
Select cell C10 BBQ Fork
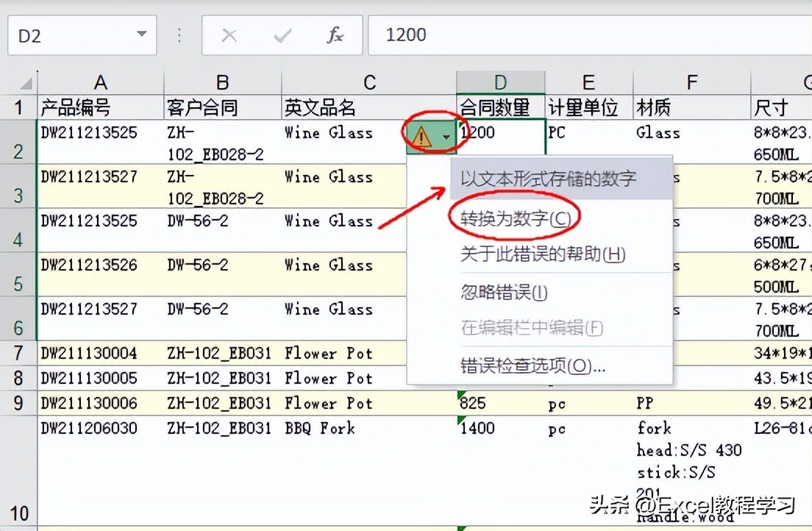[x=368, y=471]
